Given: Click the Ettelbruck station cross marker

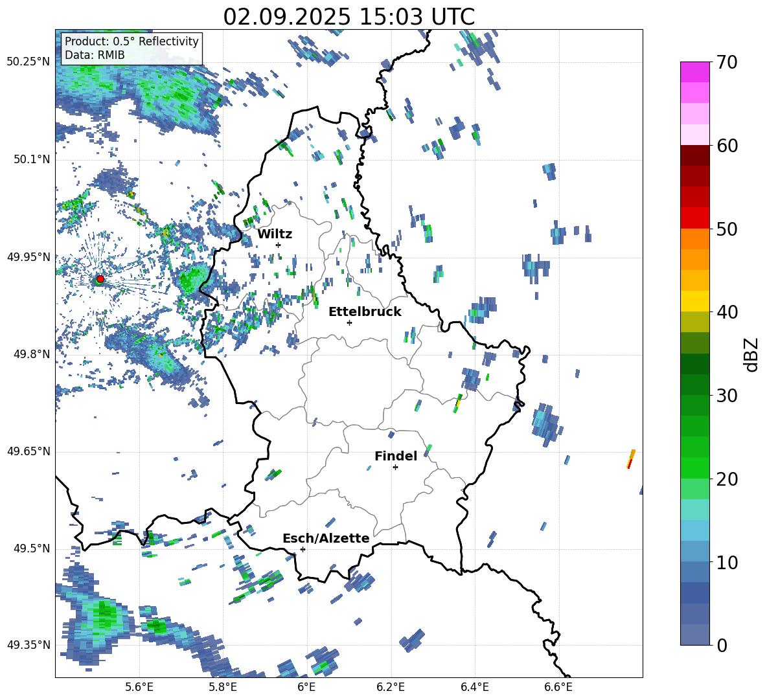Looking at the screenshot, I should pyautogui.click(x=349, y=322).
